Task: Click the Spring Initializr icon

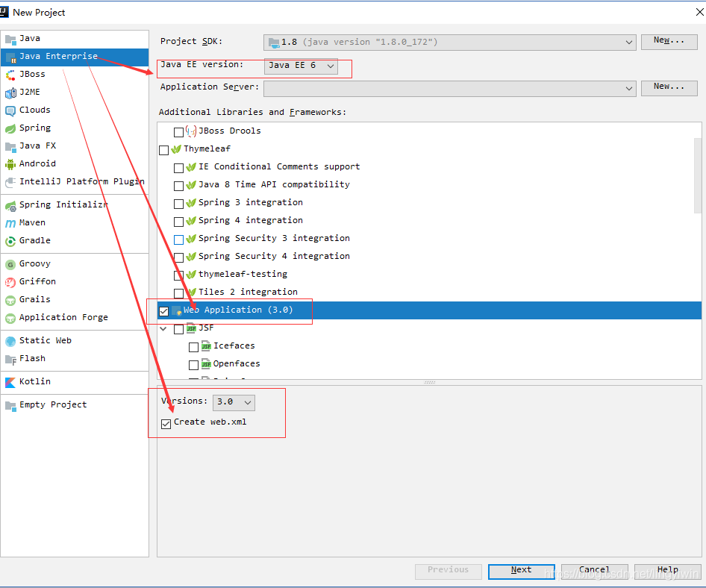Action: coord(10,206)
